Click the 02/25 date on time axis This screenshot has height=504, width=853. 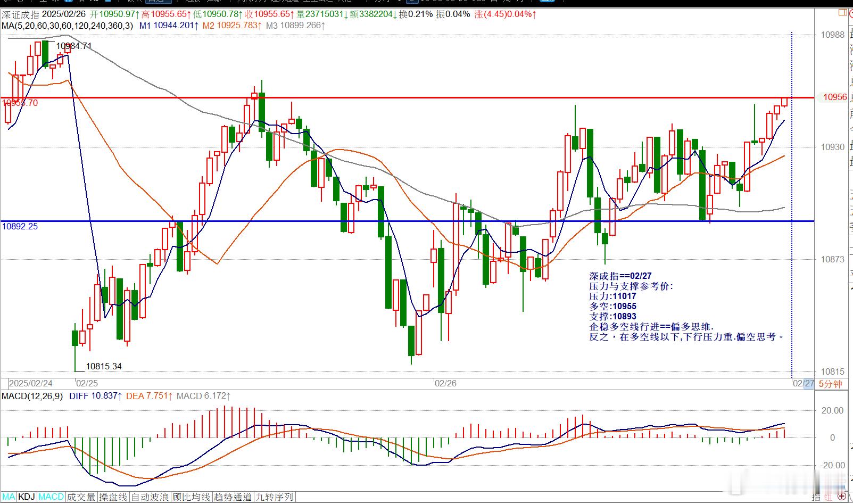(x=87, y=383)
